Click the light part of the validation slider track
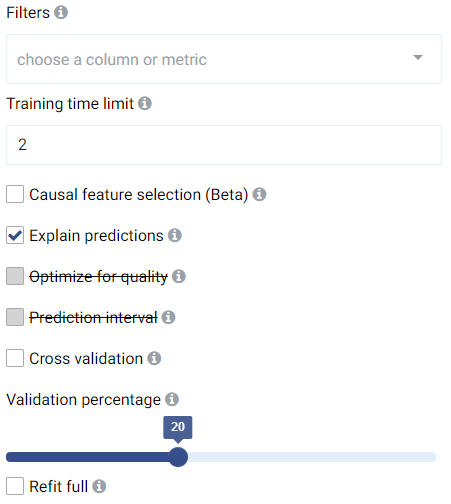Screen dimensions: 451x504 click(312, 457)
